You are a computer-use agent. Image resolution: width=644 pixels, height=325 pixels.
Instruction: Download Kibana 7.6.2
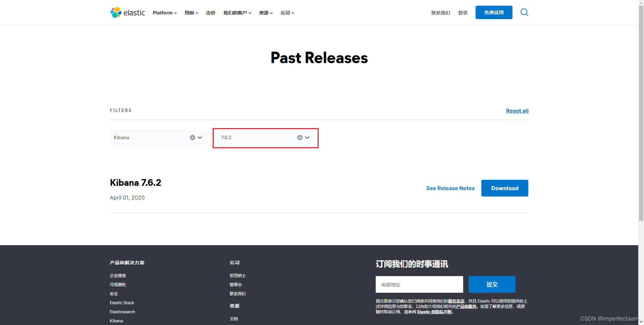[x=505, y=188]
